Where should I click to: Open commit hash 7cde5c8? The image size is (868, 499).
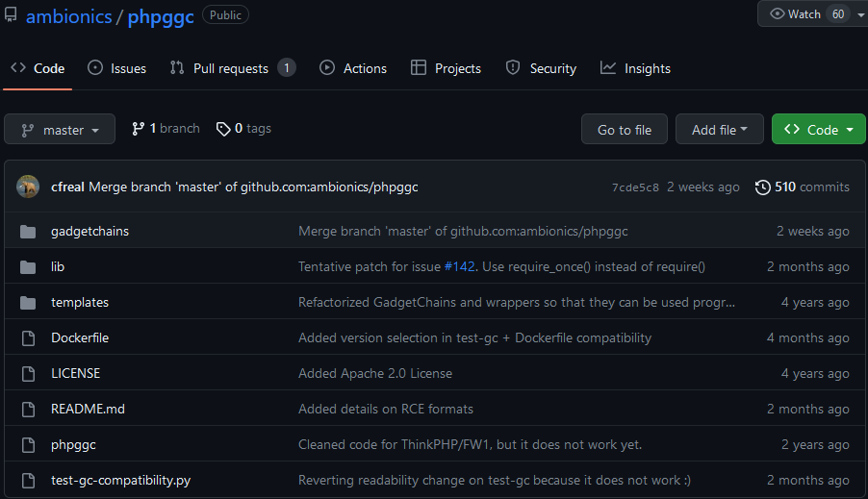click(635, 187)
